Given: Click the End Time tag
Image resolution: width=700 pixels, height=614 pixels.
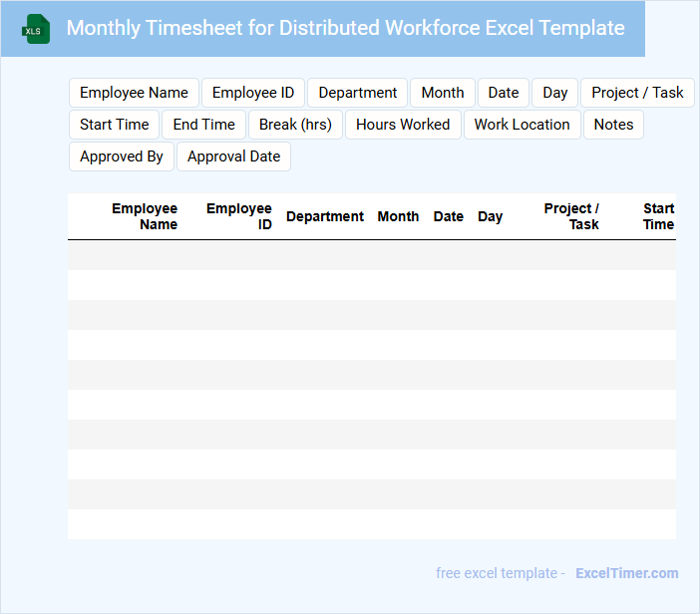Looking at the screenshot, I should pos(204,125).
